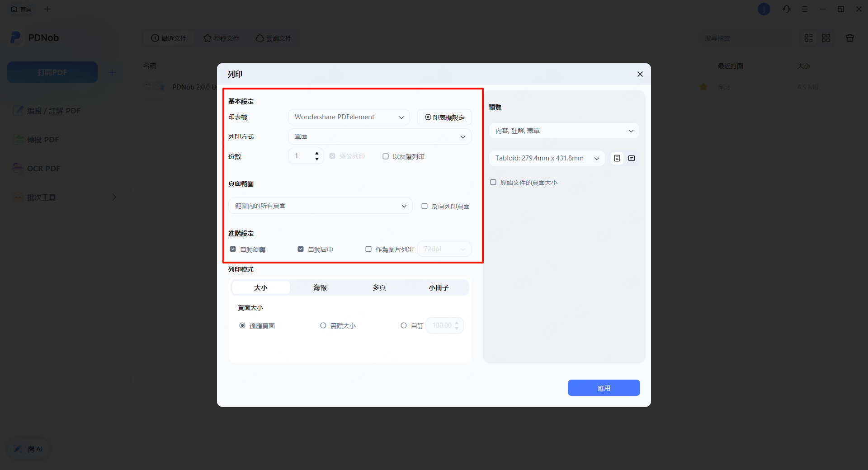The height and width of the screenshot is (470, 868).
Task: Switch to the 雲端文件 tab
Action: point(274,38)
